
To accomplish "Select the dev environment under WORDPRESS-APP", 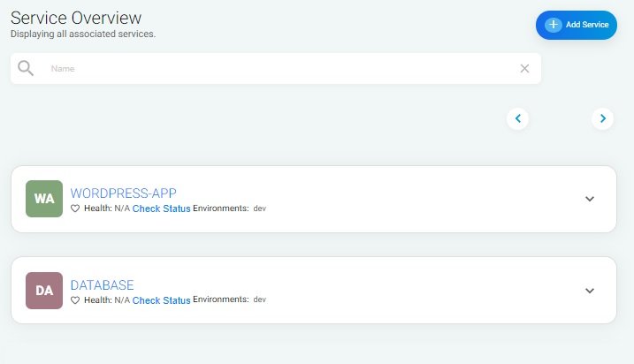I will click(x=260, y=209).
